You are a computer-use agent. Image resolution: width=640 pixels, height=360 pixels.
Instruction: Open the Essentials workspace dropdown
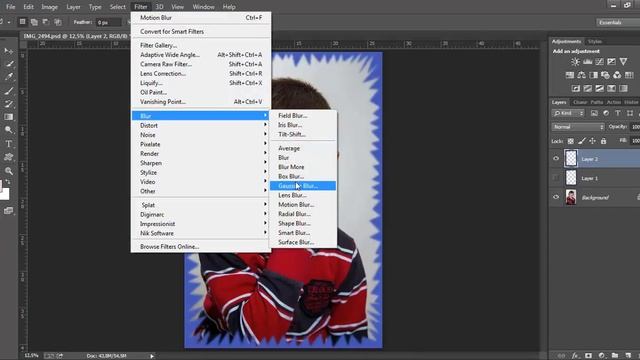coord(618,22)
